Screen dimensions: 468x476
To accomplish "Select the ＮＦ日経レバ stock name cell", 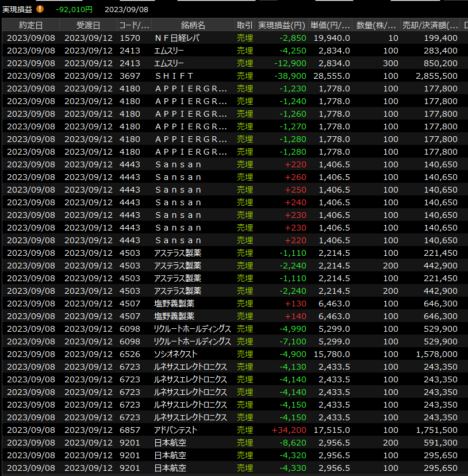I will [x=177, y=38].
